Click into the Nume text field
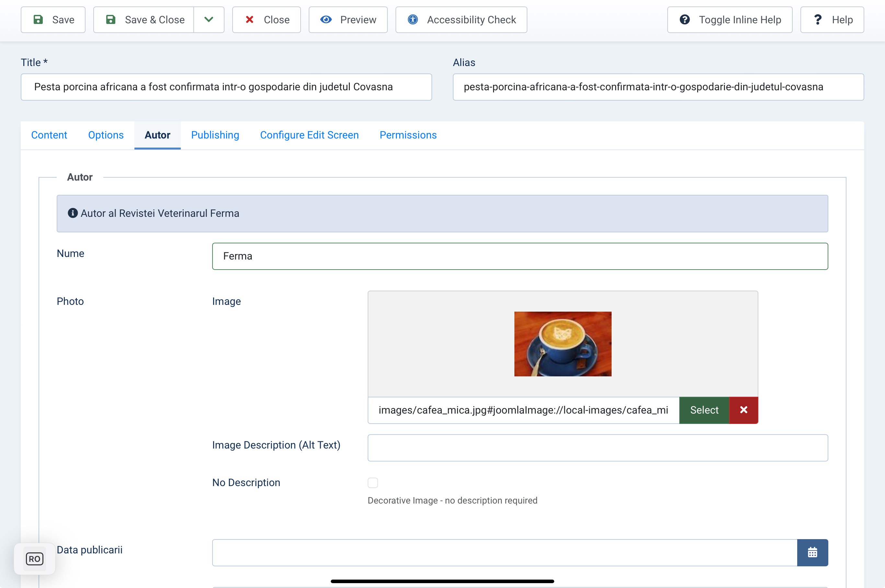 (520, 256)
